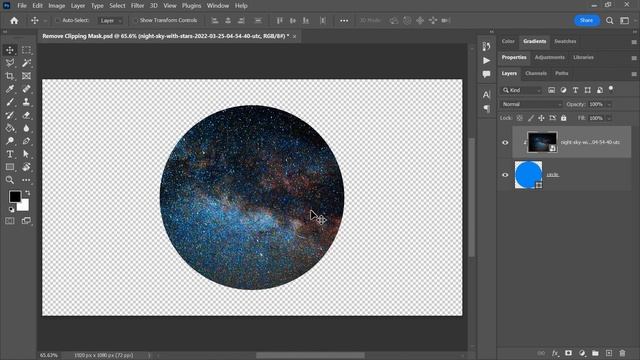The height and width of the screenshot is (360, 640).
Task: Select the Rectangular Marquee tool
Action: 26,50
